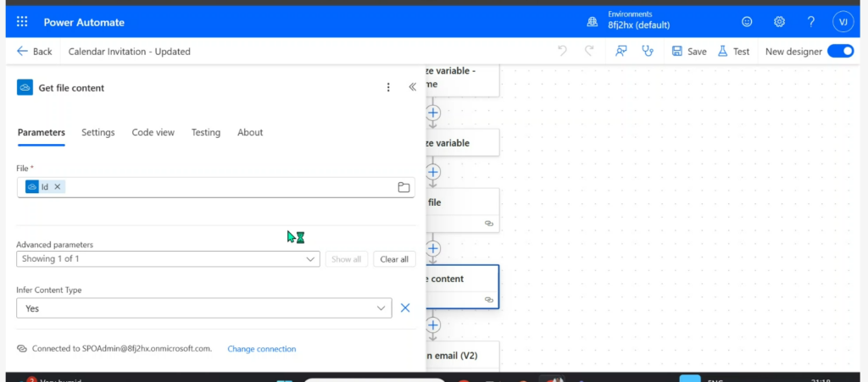
Task: Click the Redo arrow icon
Action: click(590, 51)
